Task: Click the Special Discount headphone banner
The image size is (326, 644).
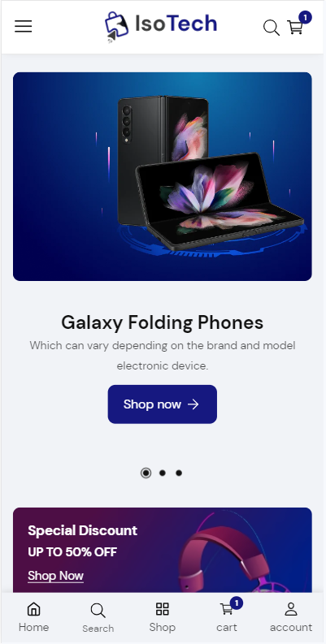Action: coord(163,550)
